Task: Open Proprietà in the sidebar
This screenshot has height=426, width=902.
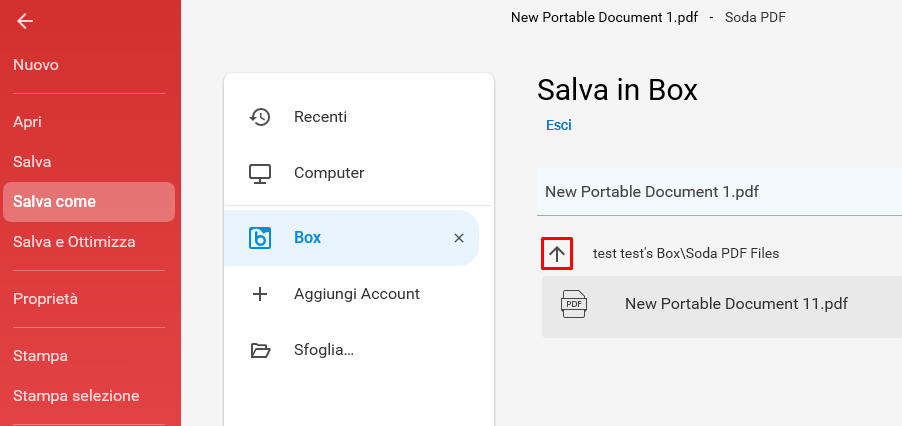Action: [45, 299]
